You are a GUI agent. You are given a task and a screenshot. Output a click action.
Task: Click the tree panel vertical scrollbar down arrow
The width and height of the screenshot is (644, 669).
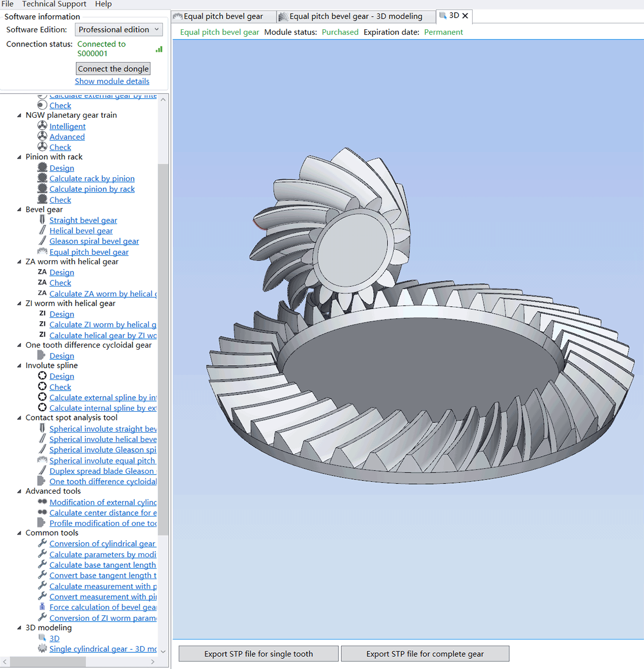pyautogui.click(x=163, y=651)
